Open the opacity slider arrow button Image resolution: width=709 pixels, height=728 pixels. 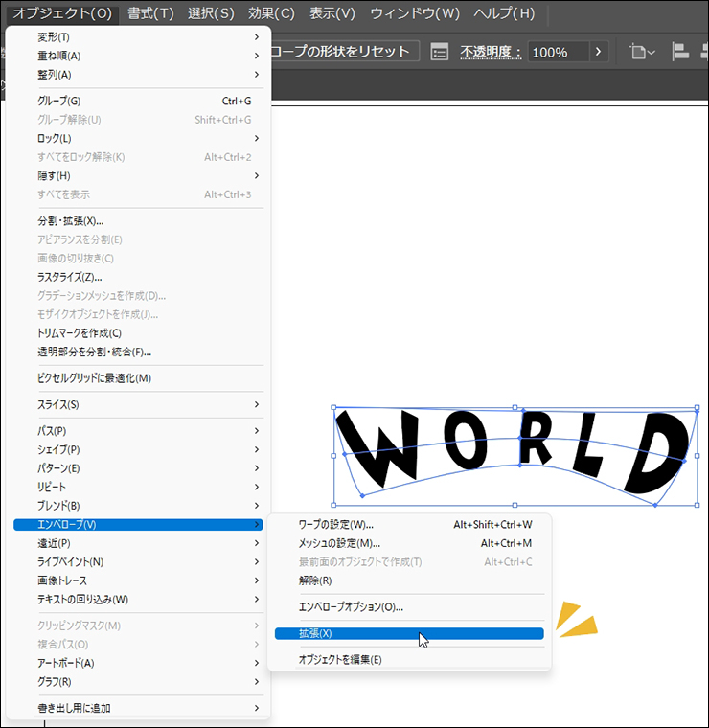[x=600, y=52]
